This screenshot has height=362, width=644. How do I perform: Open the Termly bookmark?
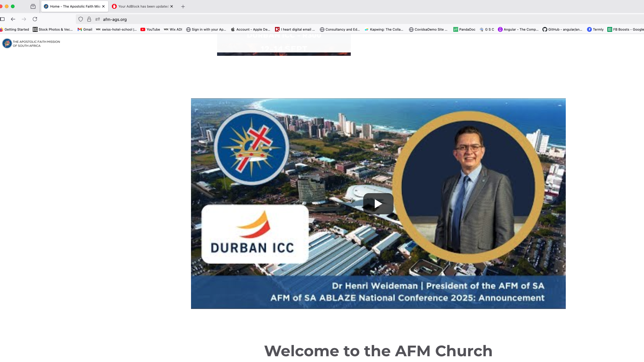point(595,29)
